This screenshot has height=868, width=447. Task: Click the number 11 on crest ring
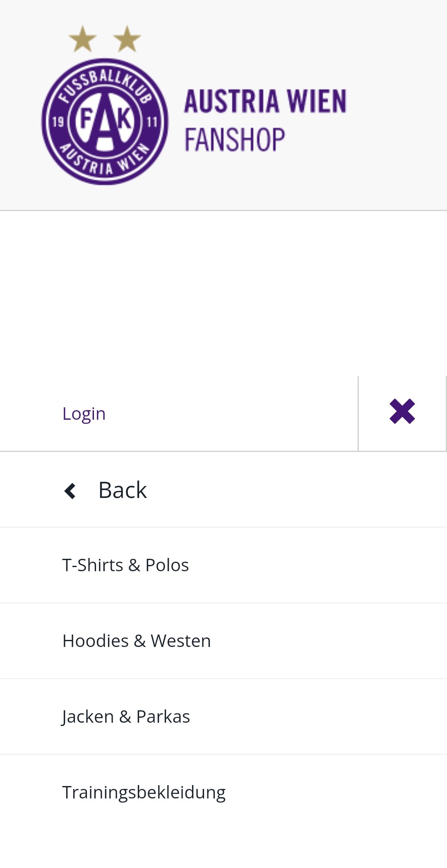point(152,122)
